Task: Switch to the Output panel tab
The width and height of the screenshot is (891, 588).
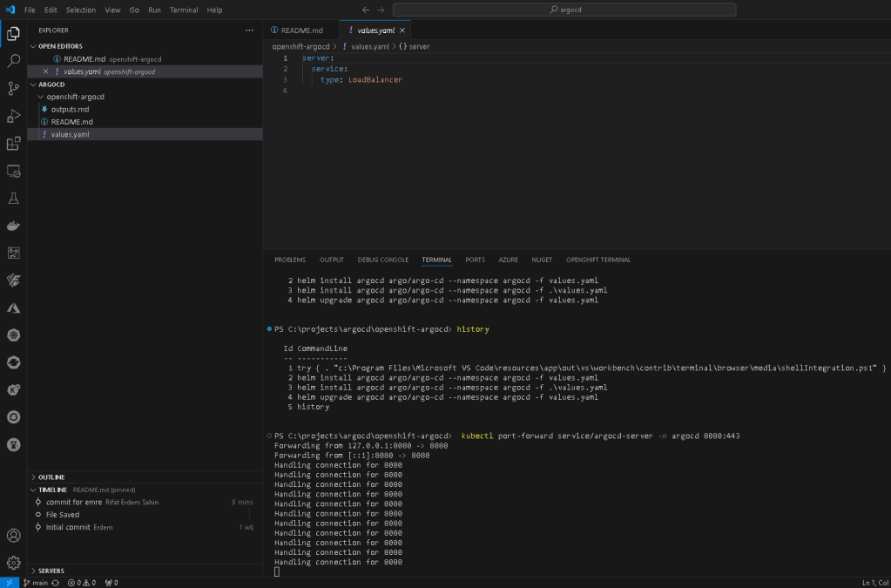Action: pyautogui.click(x=331, y=260)
